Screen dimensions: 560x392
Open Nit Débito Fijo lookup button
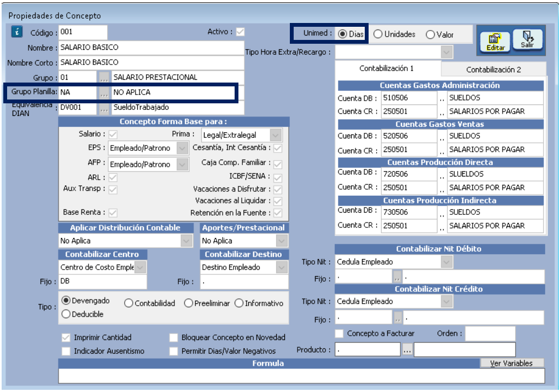point(397,277)
